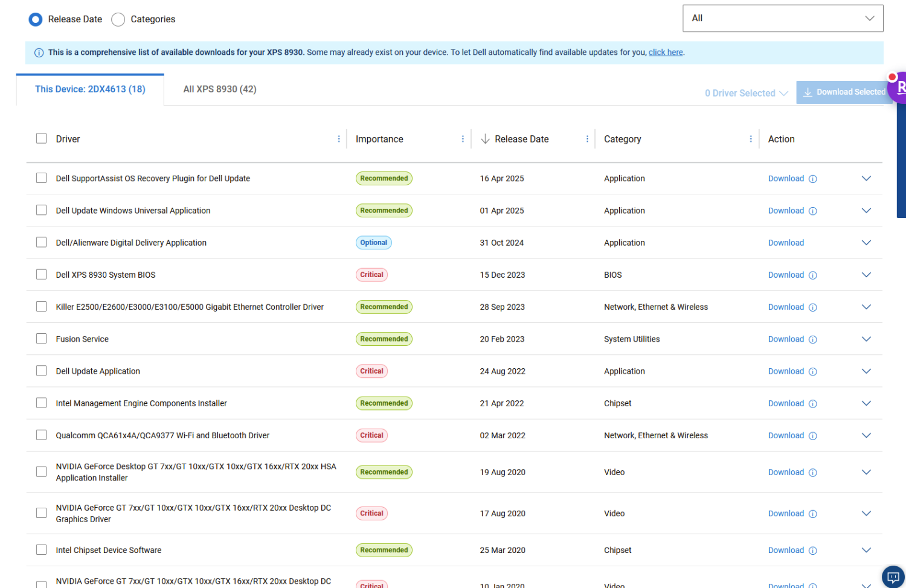This screenshot has height=588, width=906.
Task: Check Dell/Alienware Digital Delivery Application checkbox
Action: [x=41, y=242]
